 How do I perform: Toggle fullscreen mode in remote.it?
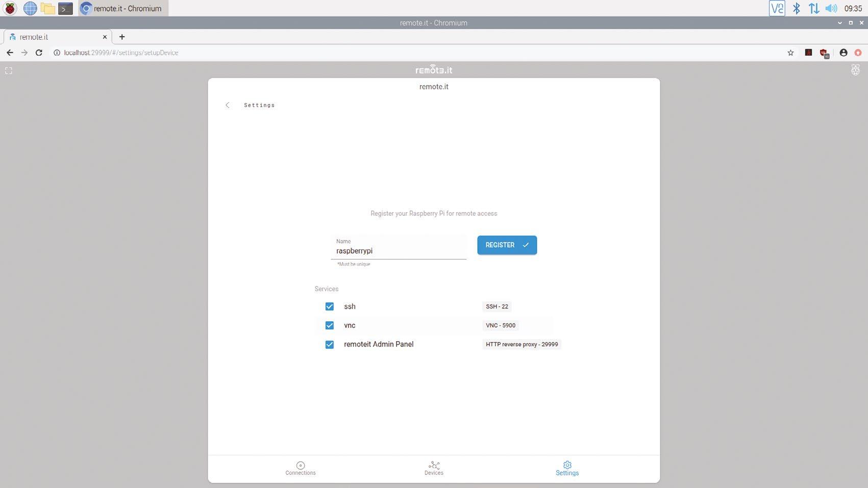pos(9,70)
